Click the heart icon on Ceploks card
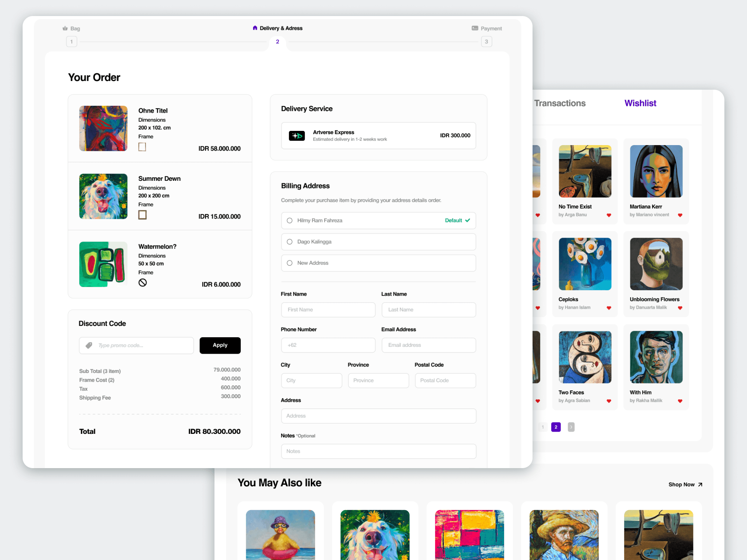The width and height of the screenshot is (747, 560). tap(608, 308)
